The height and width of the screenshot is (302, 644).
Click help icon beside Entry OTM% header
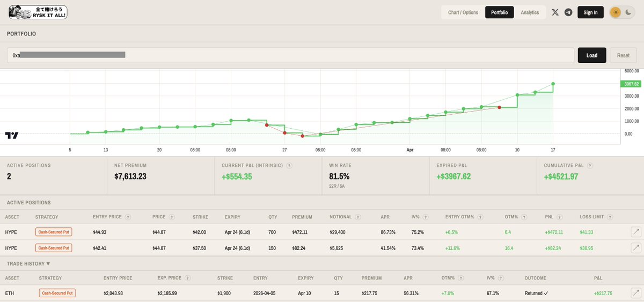pyautogui.click(x=480, y=217)
